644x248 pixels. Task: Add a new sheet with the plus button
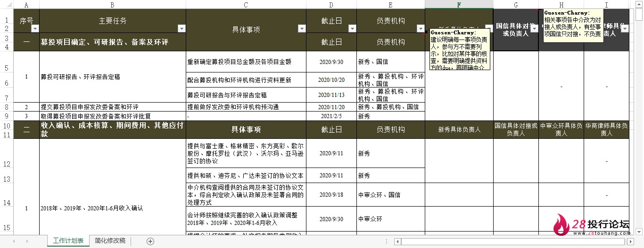coord(150,241)
